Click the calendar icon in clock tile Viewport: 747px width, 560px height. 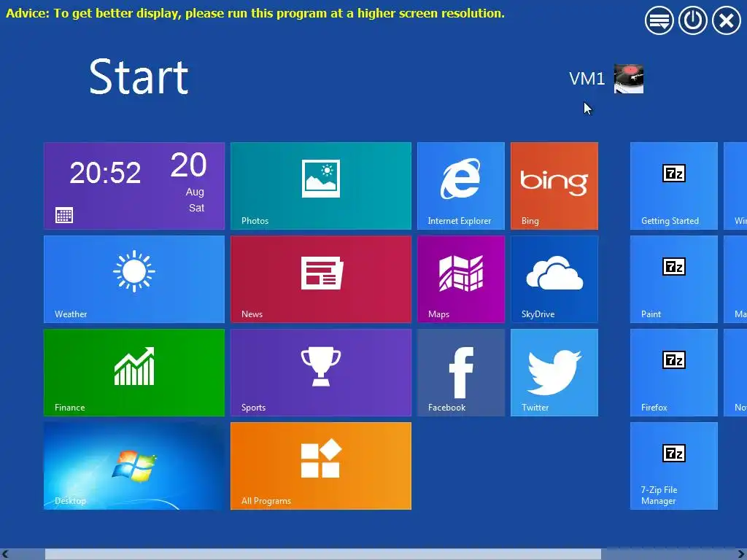[64, 215]
